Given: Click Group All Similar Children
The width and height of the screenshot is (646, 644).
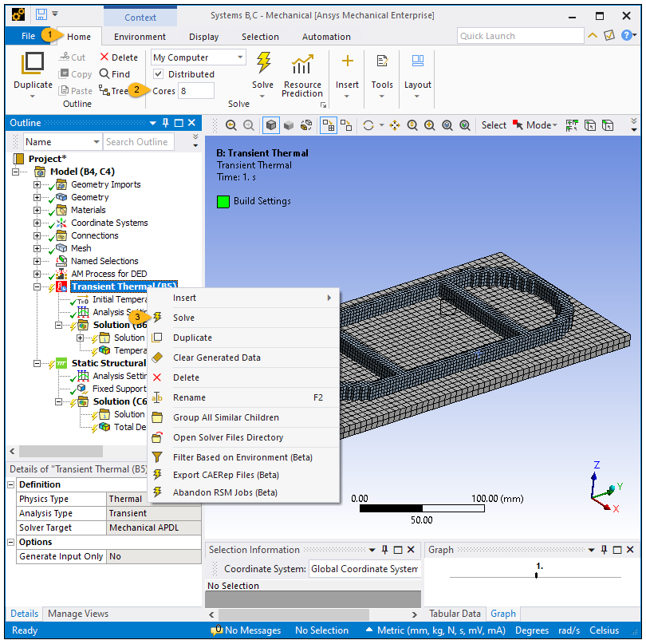Looking at the screenshot, I should pos(226,417).
